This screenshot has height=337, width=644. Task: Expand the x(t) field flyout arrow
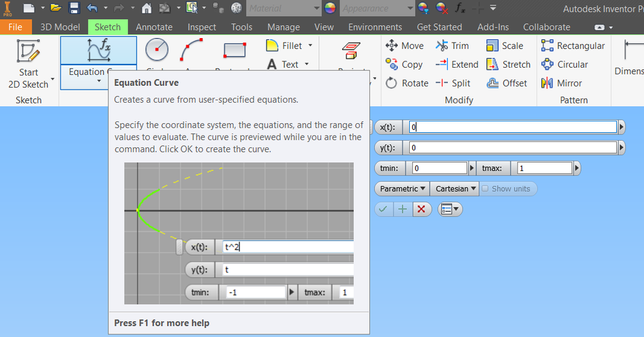[x=621, y=127]
